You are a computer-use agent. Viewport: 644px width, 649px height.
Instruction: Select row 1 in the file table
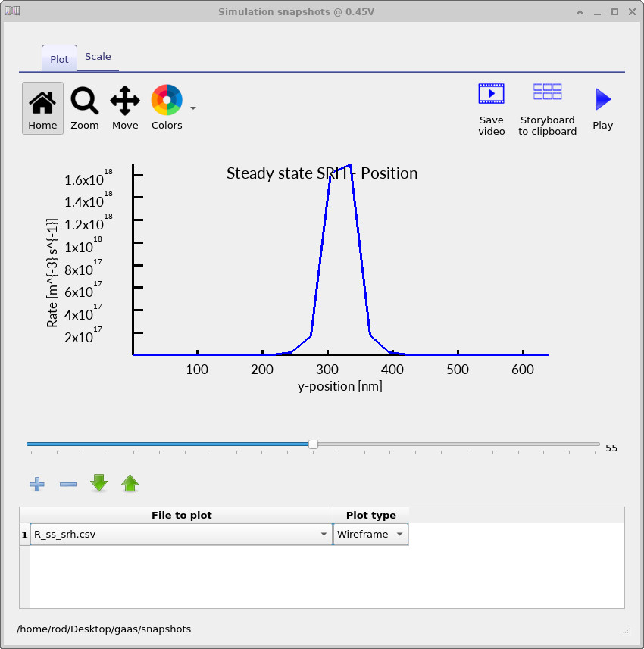[x=23, y=534]
